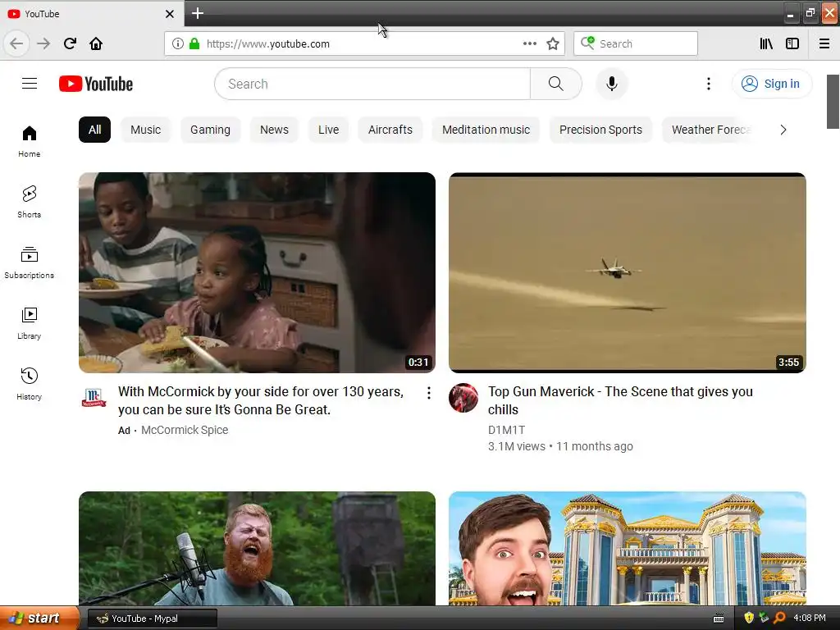Viewport: 840px width, 630px height.
Task: Open History in the sidebar
Action: [30, 384]
